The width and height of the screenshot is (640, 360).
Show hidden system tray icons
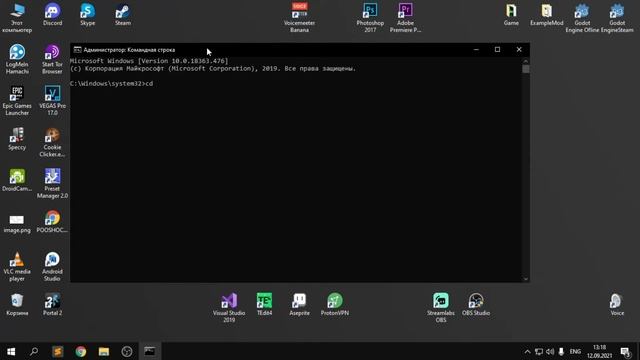click(x=527, y=351)
